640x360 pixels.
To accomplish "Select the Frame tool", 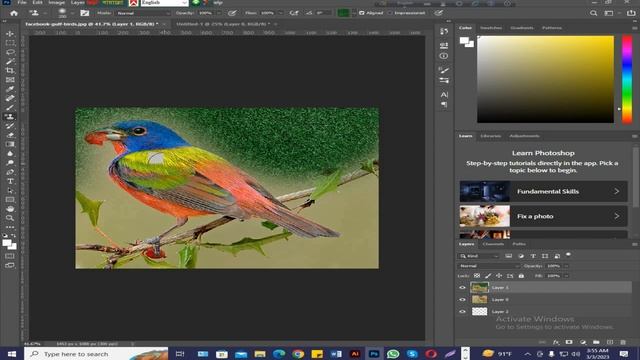I will tap(10, 80).
